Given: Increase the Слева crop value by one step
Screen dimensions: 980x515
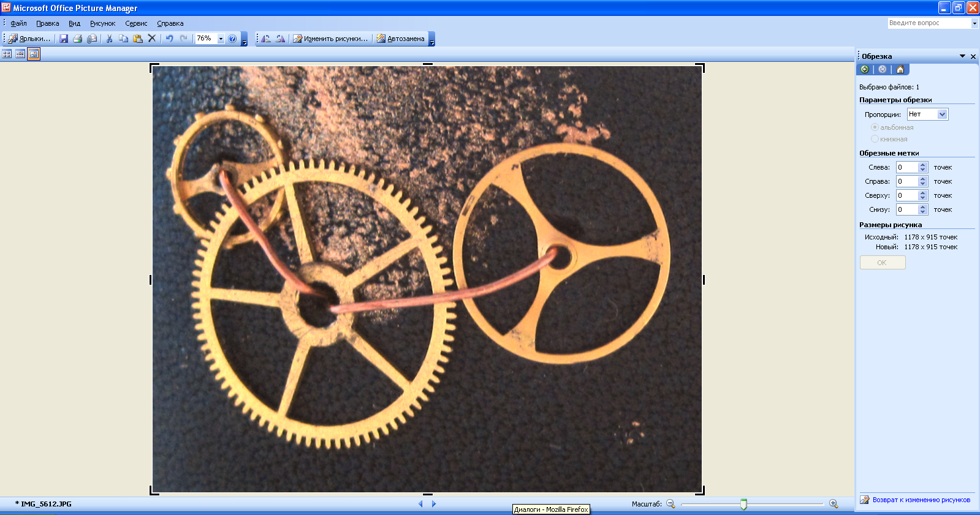Looking at the screenshot, I should coord(922,165).
